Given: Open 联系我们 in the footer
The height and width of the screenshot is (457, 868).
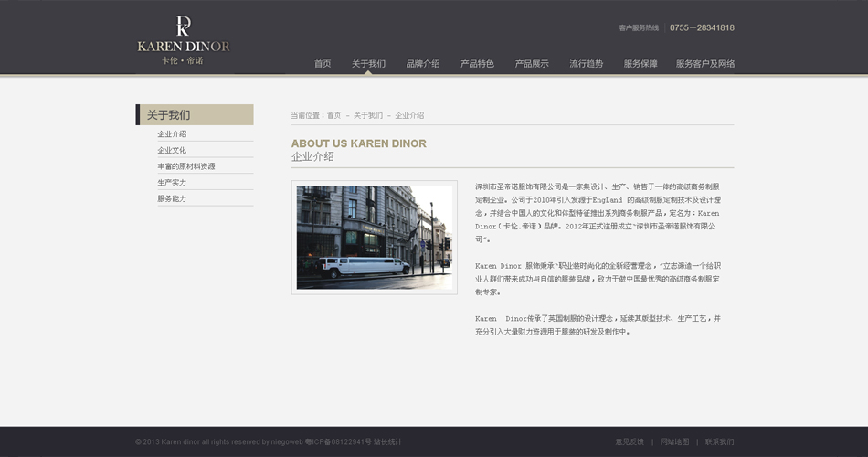Looking at the screenshot, I should [719, 442].
